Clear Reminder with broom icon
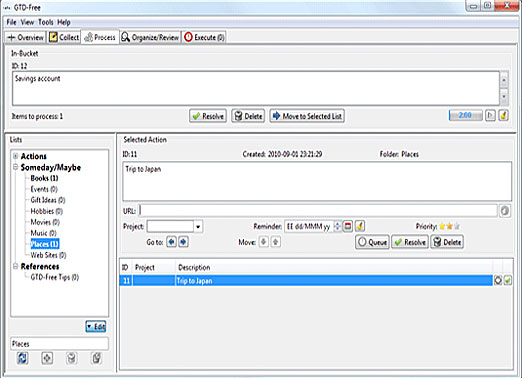 coord(360,227)
